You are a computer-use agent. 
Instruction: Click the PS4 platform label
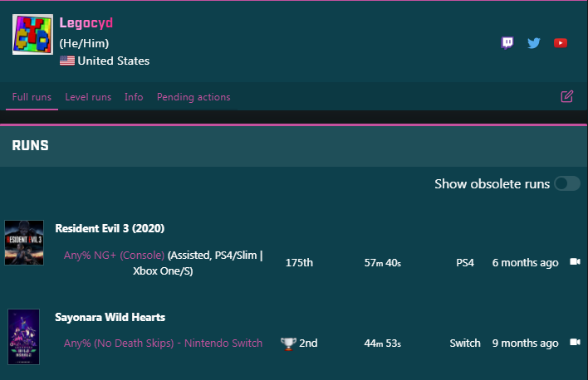click(x=465, y=263)
